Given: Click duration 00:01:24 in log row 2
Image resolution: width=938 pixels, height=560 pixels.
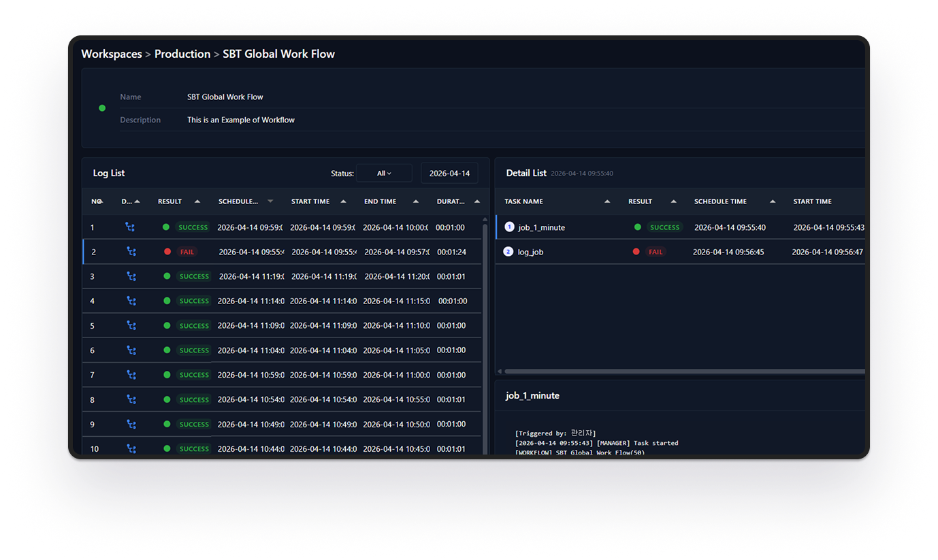Looking at the screenshot, I should [x=451, y=252].
